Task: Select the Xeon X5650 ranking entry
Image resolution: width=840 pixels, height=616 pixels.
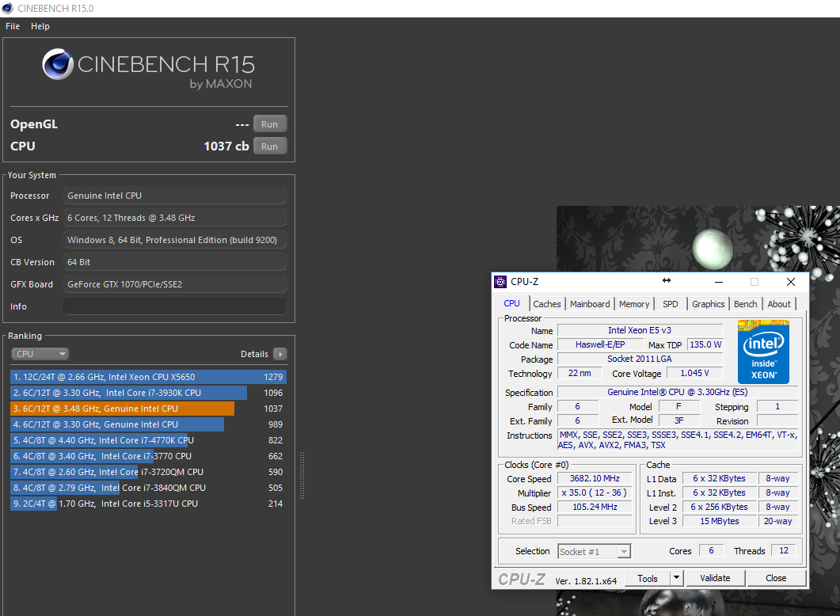Action: (x=148, y=377)
